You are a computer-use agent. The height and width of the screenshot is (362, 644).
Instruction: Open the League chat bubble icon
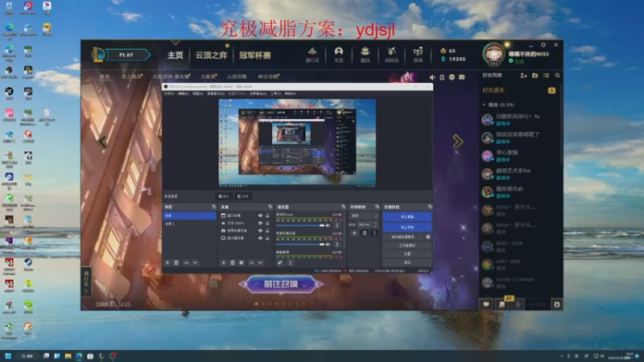click(486, 304)
